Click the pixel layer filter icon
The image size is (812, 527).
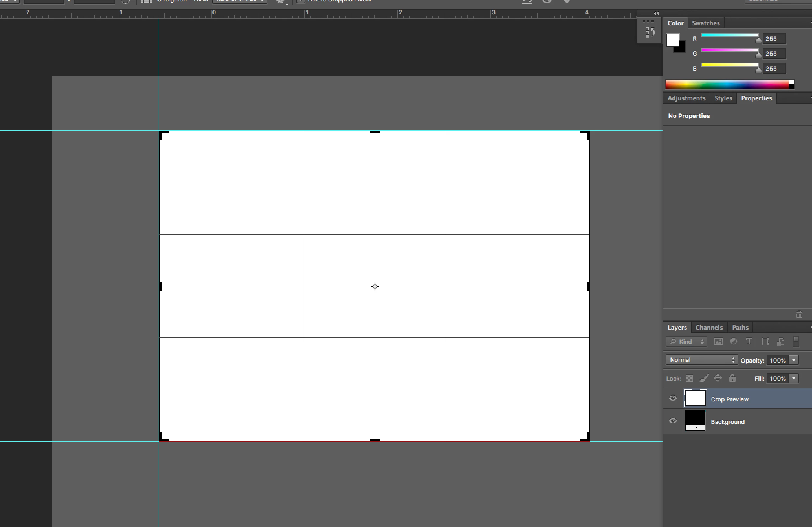(718, 342)
